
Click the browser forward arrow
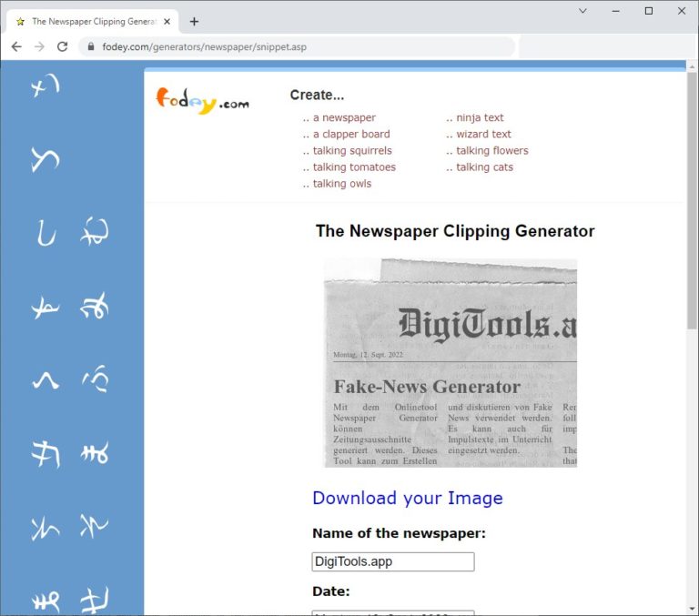(40, 46)
